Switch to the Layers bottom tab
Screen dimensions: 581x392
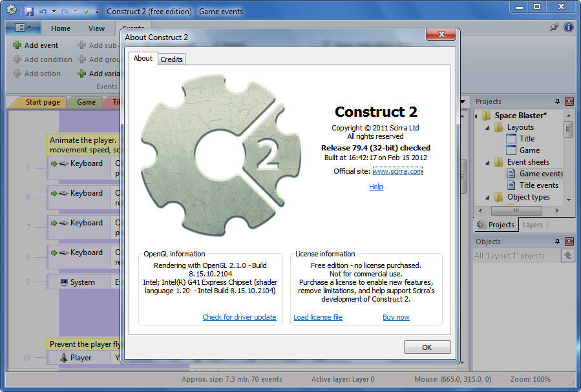coord(533,225)
